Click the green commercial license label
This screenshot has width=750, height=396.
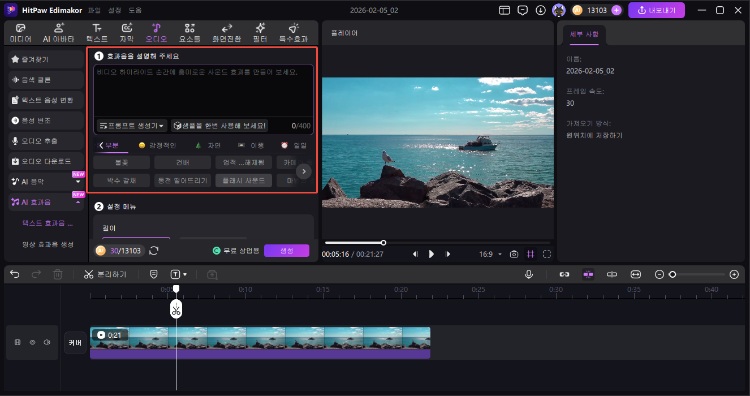tap(236, 251)
